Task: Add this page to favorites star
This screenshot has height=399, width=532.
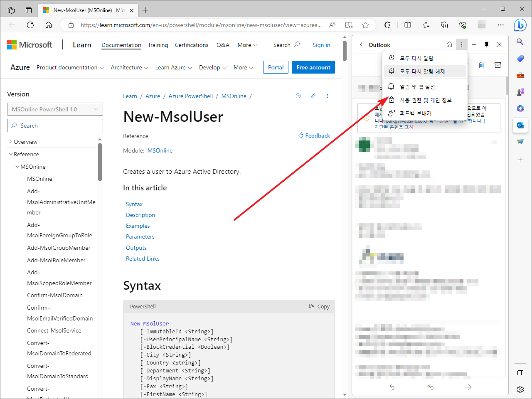Action: (x=365, y=25)
